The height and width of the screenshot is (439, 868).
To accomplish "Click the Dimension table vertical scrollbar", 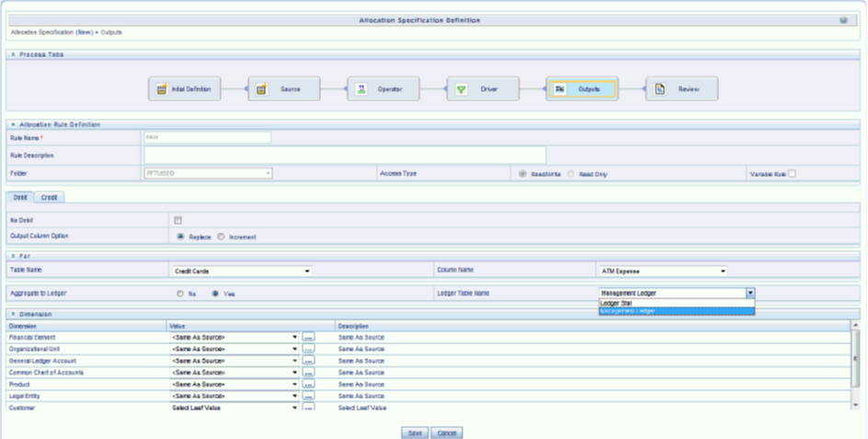I will coord(856,359).
